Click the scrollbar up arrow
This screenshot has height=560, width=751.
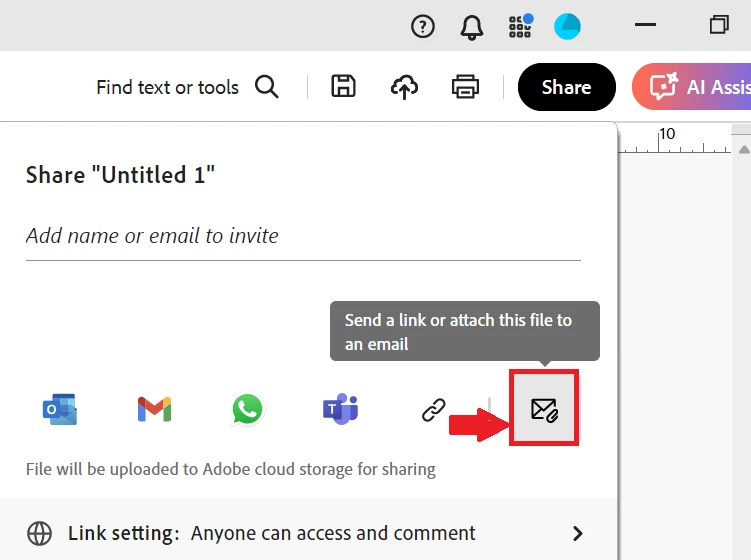coord(744,150)
